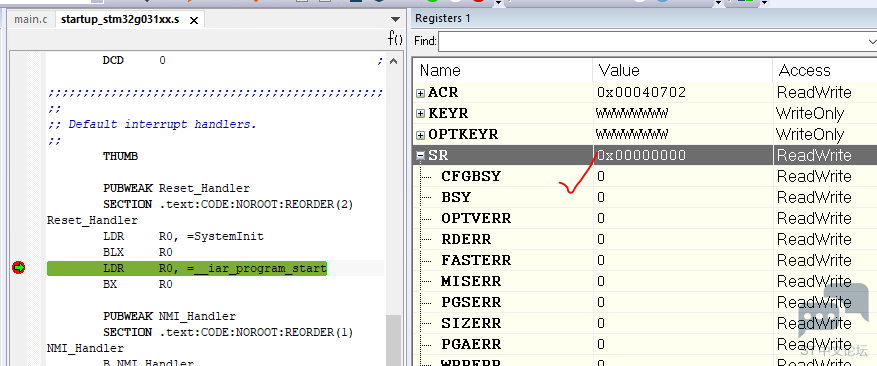Click the Reset_Handler label line
877x366 pixels.
[92, 220]
